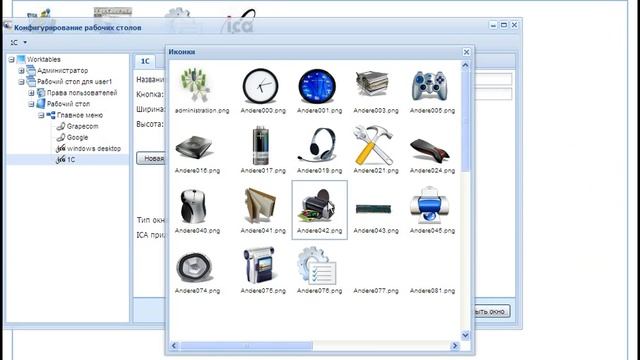Open the 1C dropdown in the toolbar
The height and width of the screenshot is (360, 640).
[19, 42]
